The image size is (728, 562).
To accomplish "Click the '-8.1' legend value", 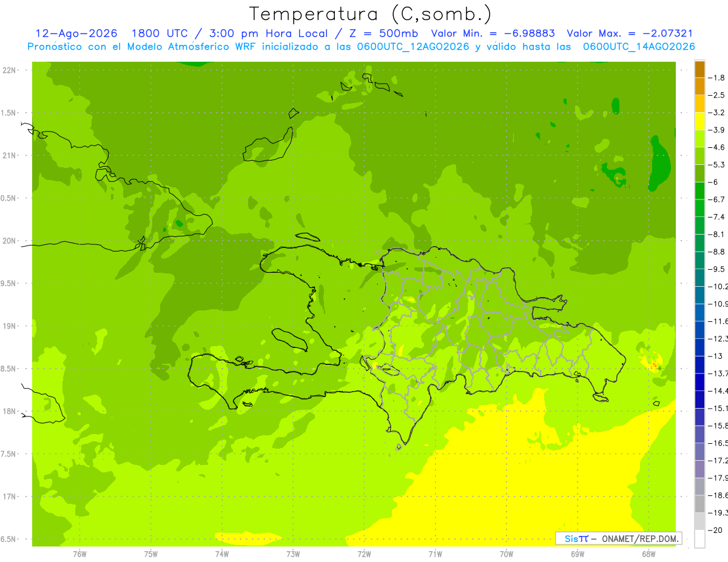I will pyautogui.click(x=716, y=234).
